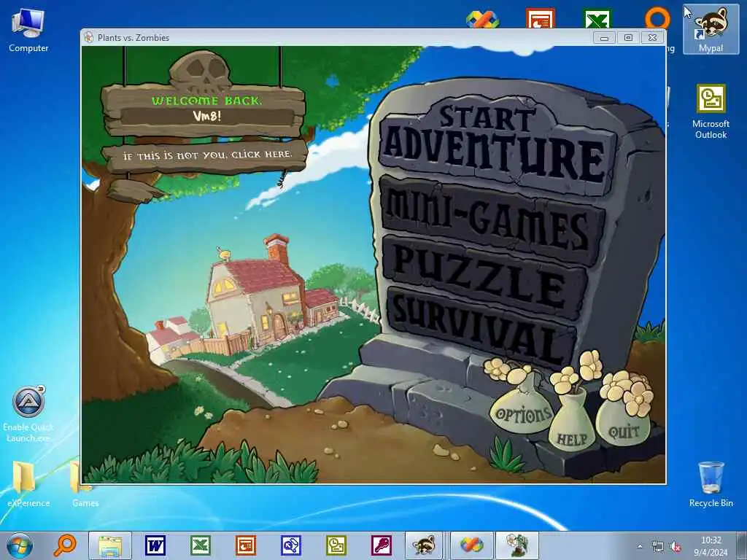This screenshot has height=560, width=747.
Task: Show hidden system tray icons
Action: pyautogui.click(x=640, y=547)
